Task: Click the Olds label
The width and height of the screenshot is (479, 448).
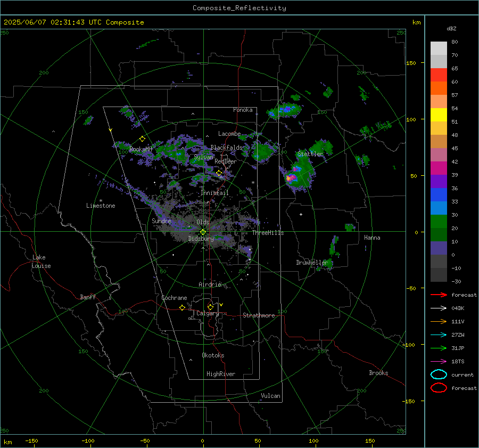Action: coord(203,222)
